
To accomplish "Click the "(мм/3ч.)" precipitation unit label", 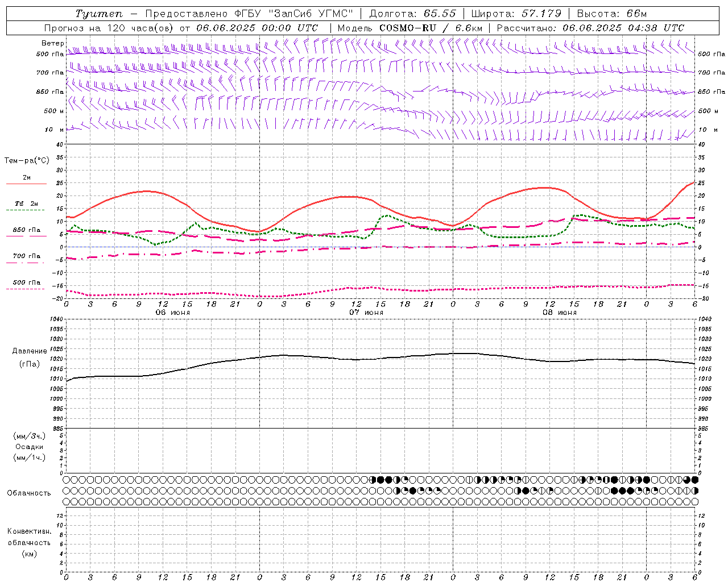I will point(30,436).
